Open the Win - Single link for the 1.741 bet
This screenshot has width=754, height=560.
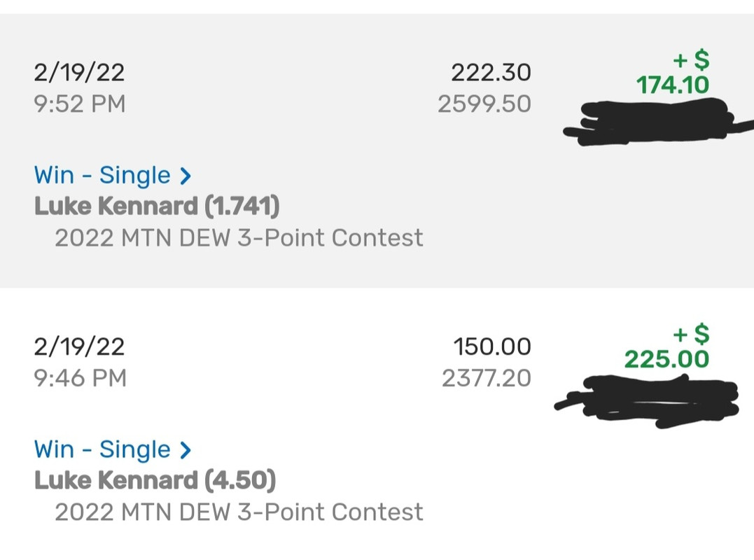(x=102, y=175)
